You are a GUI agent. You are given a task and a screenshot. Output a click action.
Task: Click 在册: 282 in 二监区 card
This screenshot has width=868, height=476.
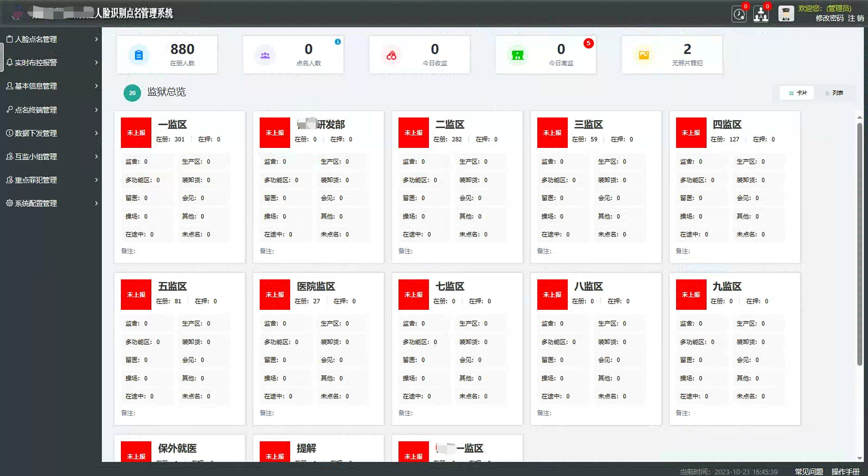pyautogui.click(x=447, y=139)
